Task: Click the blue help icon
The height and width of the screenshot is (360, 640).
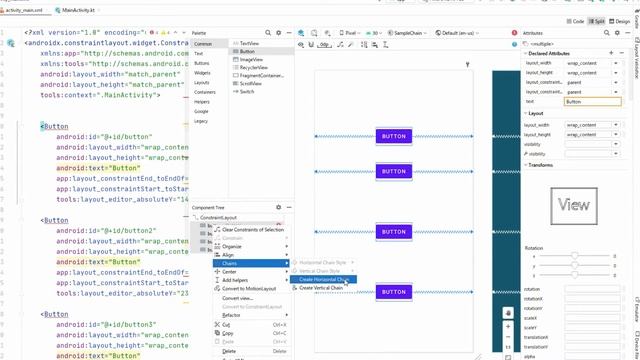Action: [x=514, y=44]
